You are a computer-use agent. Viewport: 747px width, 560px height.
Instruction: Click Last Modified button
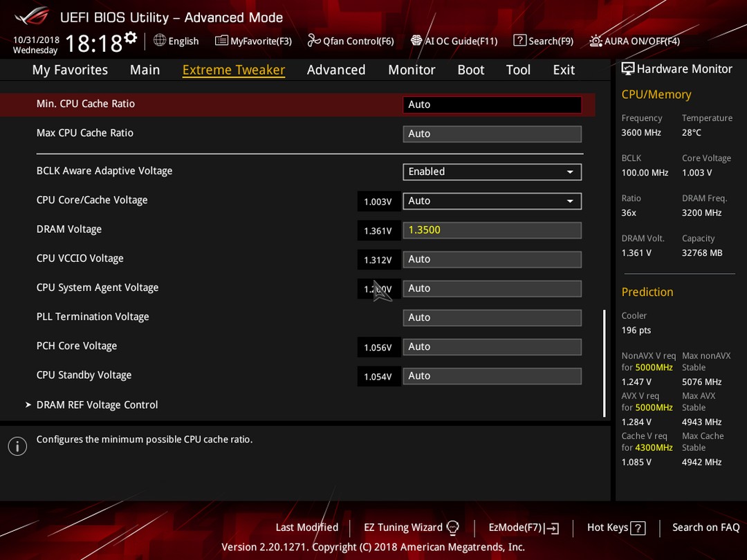[307, 528]
